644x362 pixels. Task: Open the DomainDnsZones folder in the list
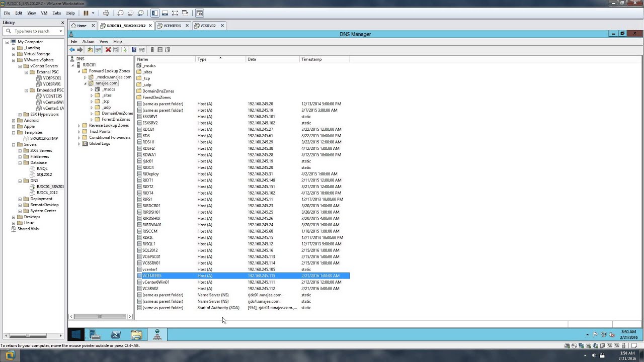[x=158, y=91]
